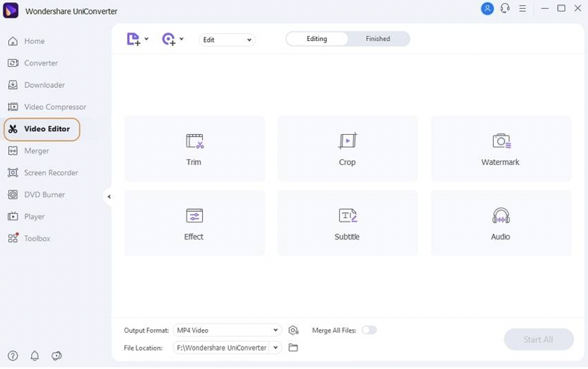Open the Effect adjustment tool
The image size is (588, 369).
(x=194, y=223)
